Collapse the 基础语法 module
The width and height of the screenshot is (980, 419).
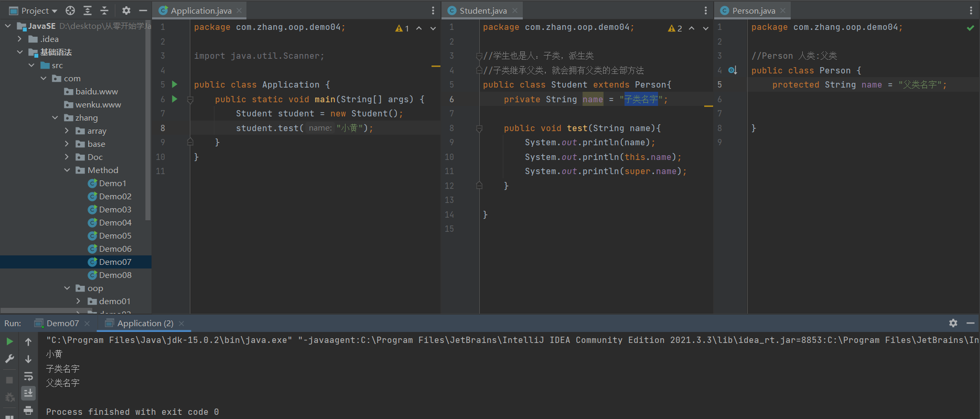click(19, 52)
